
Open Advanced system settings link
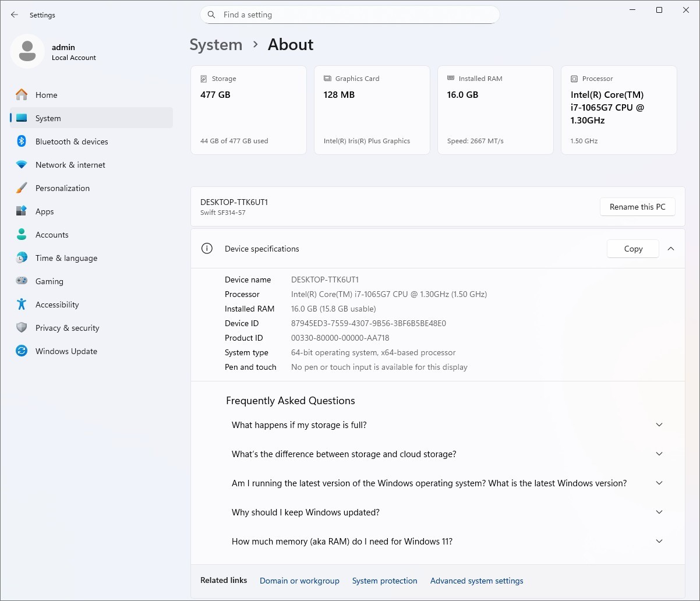click(x=477, y=581)
